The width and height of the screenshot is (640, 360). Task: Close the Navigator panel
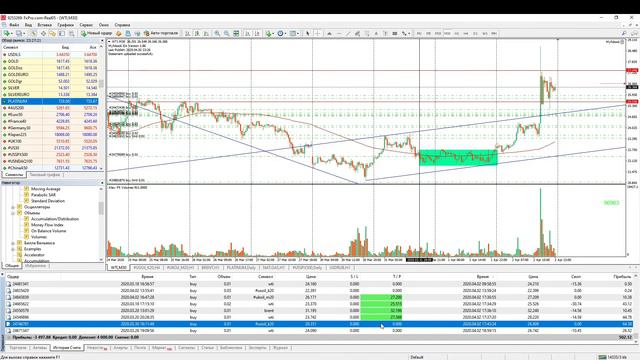[x=102, y=183]
